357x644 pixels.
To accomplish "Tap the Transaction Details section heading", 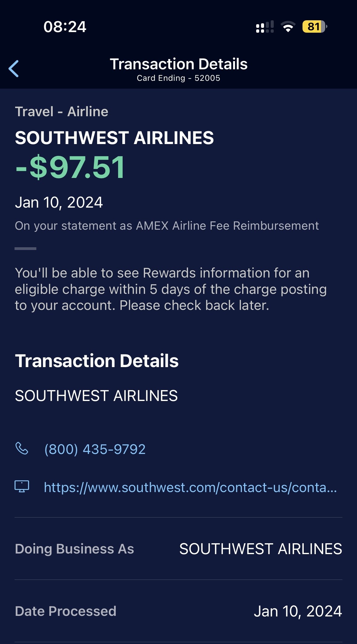I will [x=97, y=361].
